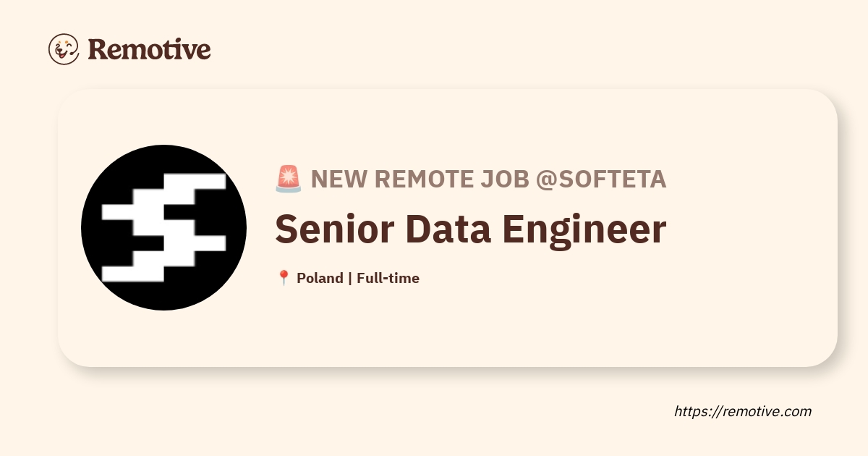868x456 pixels.
Task: Open the https://remotive.com link
Action: tap(743, 411)
